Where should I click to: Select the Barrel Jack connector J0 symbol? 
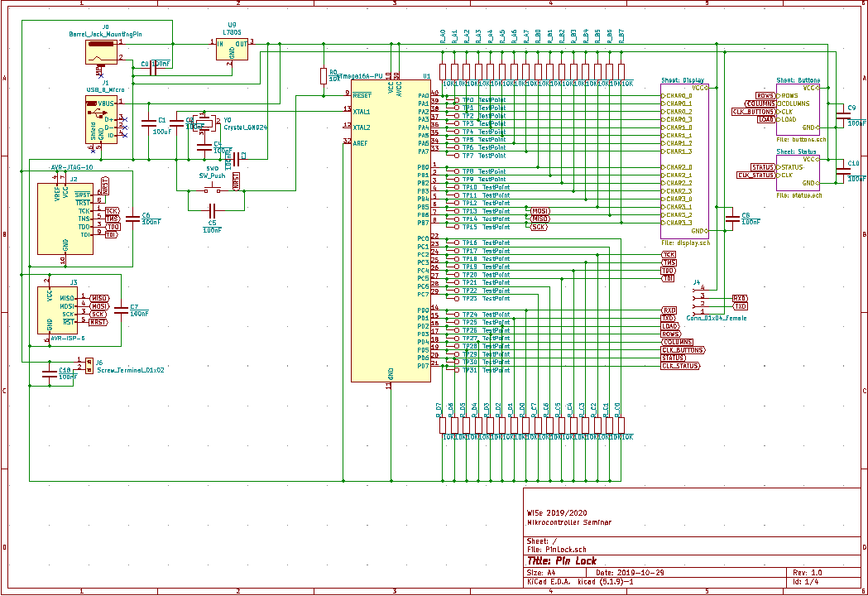(102, 51)
